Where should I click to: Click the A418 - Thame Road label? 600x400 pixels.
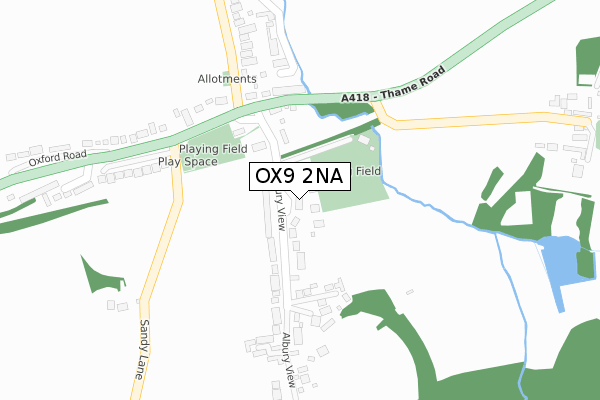click(393, 85)
